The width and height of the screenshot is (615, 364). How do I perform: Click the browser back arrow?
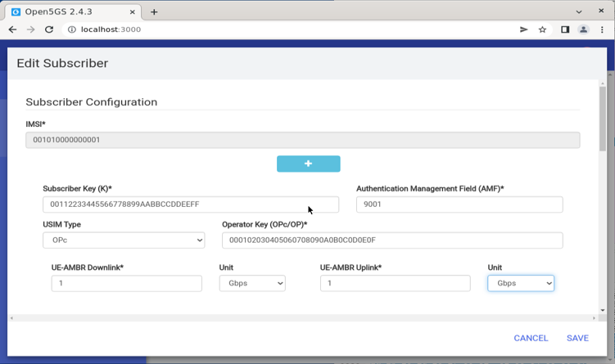[12, 29]
